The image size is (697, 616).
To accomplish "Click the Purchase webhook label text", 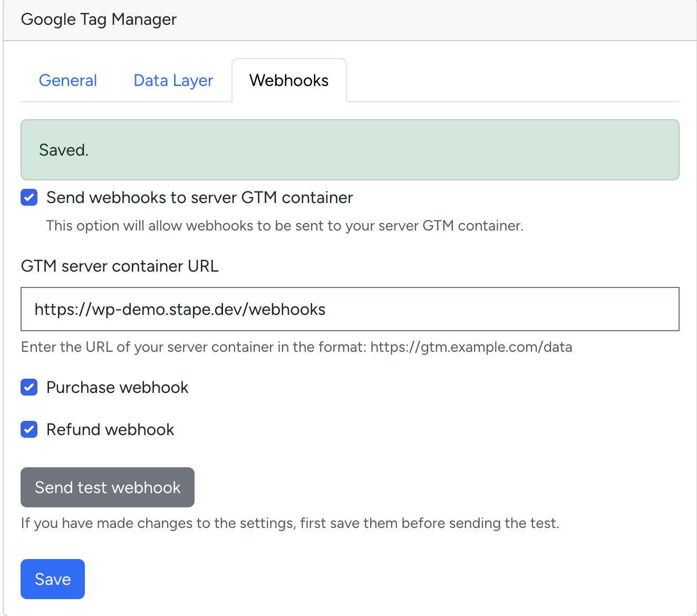I will (117, 387).
